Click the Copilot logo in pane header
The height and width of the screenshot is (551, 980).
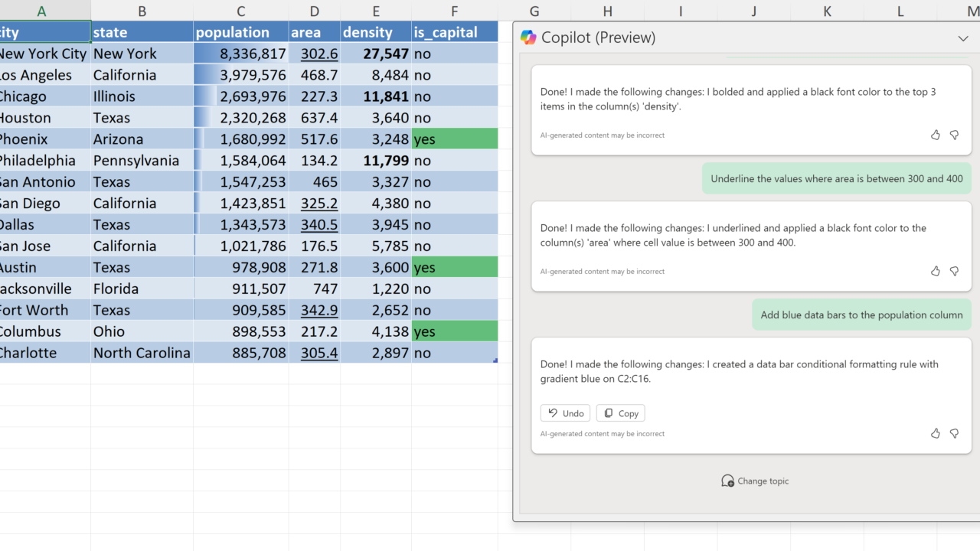click(528, 37)
